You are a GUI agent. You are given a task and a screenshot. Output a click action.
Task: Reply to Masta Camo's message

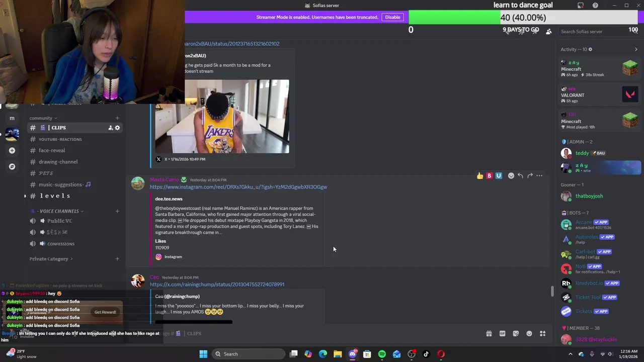(x=520, y=175)
